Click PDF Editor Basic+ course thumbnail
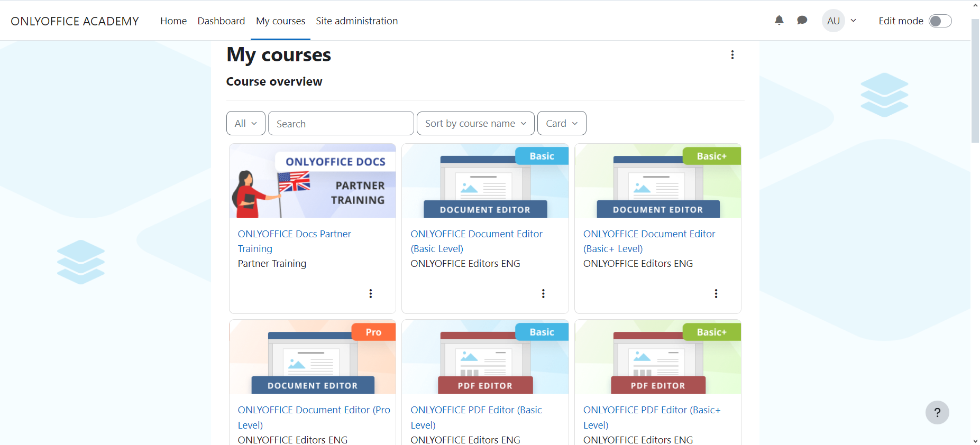 [x=658, y=357]
